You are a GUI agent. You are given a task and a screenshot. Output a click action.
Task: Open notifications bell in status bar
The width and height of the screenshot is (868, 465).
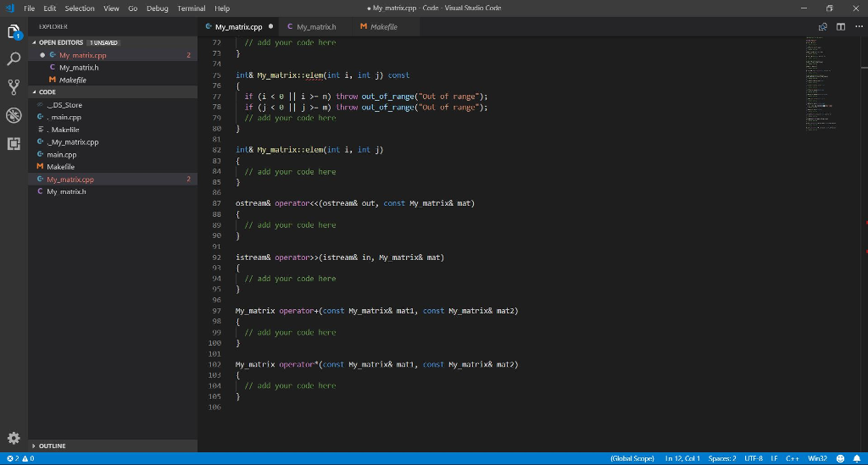point(857,458)
